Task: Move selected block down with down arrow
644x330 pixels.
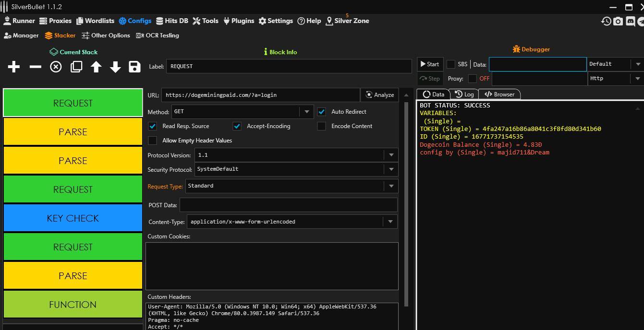Action: point(115,67)
